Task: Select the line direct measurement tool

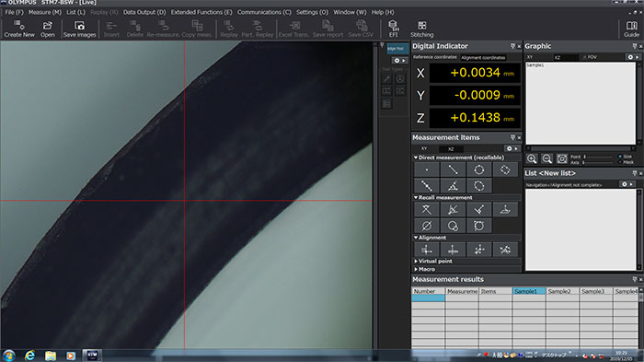Action: tap(453, 169)
